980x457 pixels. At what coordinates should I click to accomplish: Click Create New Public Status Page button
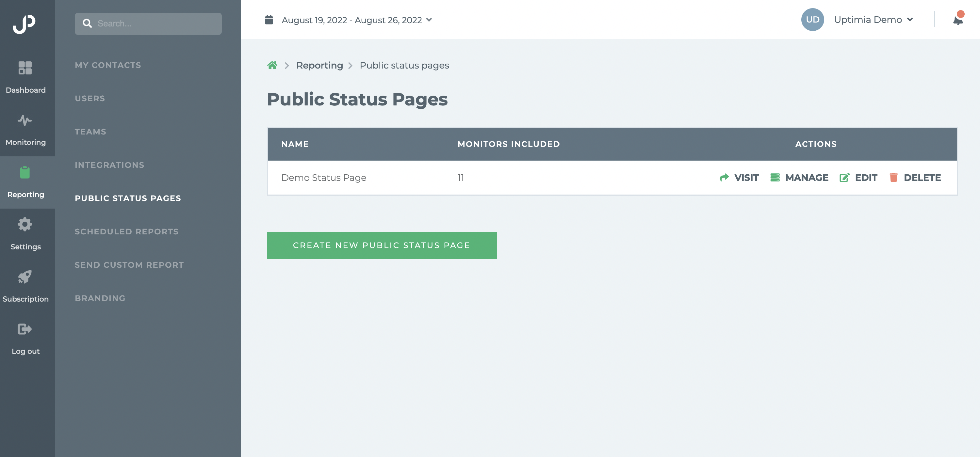[382, 245]
